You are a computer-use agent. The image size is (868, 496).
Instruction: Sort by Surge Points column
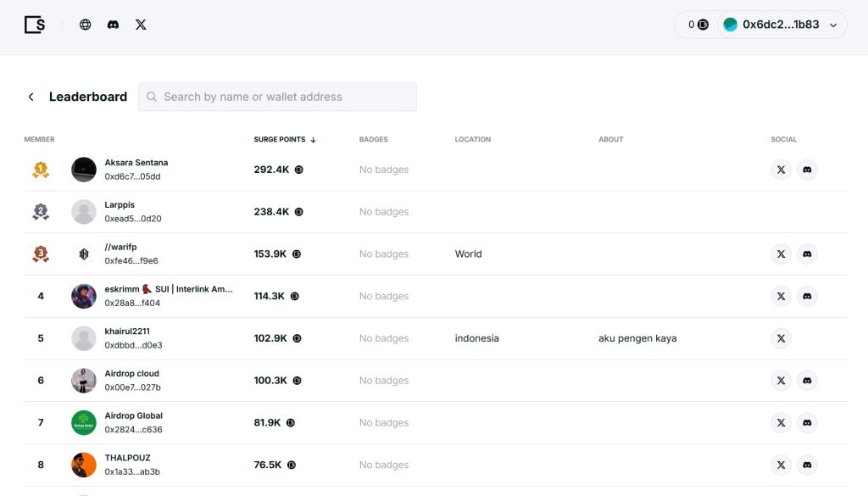(x=284, y=139)
